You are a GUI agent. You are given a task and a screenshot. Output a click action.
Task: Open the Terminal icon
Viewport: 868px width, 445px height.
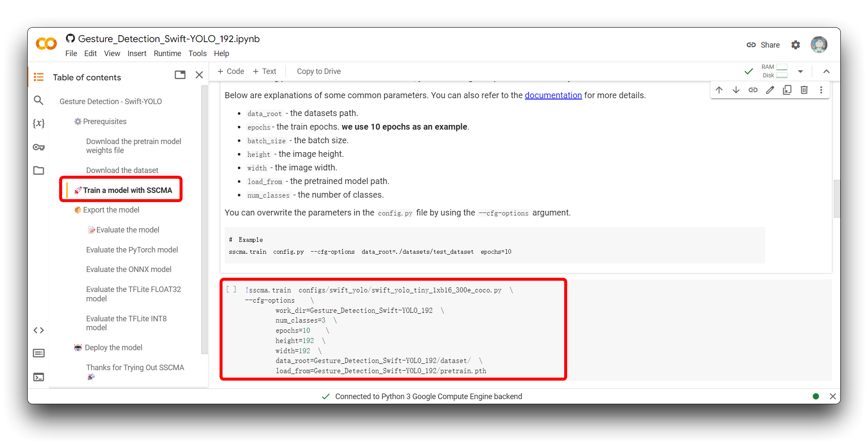[x=39, y=377]
